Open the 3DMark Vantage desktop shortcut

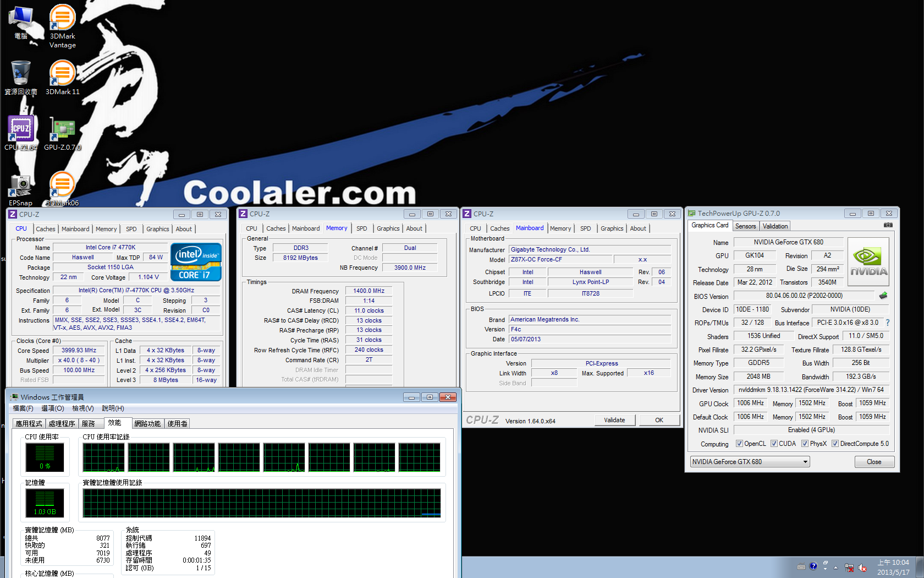(x=62, y=26)
